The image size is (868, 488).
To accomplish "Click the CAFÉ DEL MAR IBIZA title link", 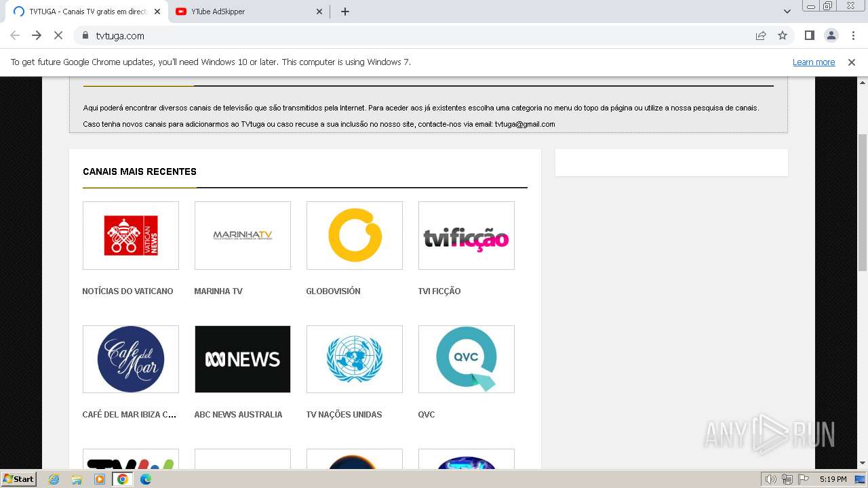I will [129, 415].
